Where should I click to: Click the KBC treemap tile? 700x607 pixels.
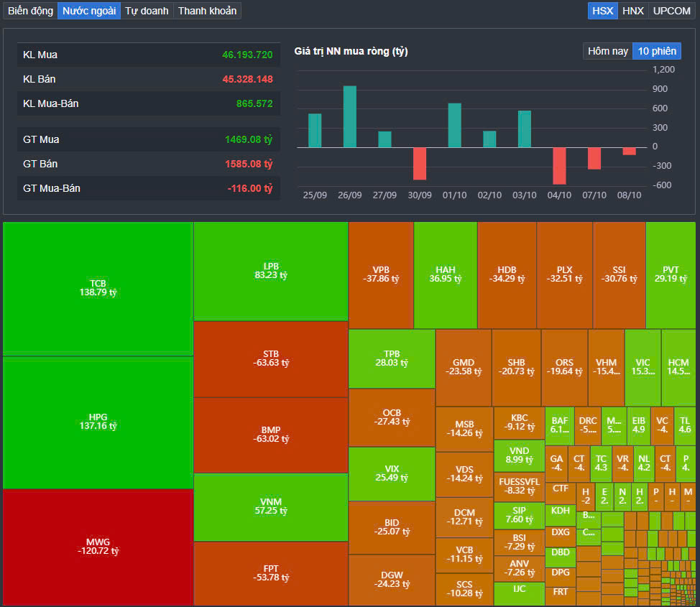click(519, 422)
